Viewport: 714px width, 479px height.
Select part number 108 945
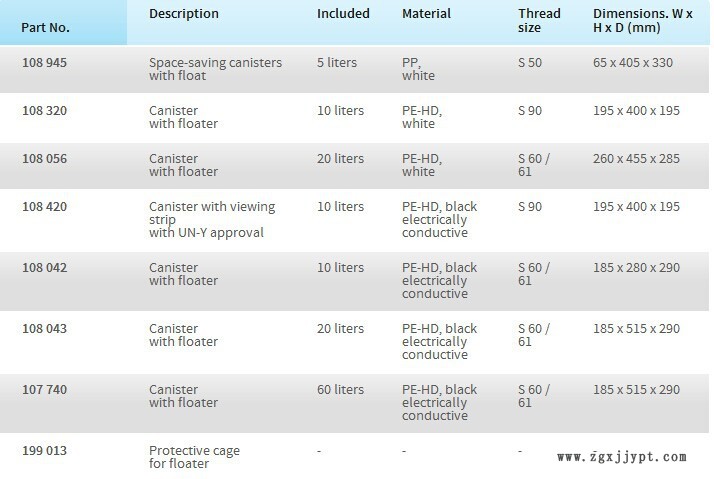44,63
